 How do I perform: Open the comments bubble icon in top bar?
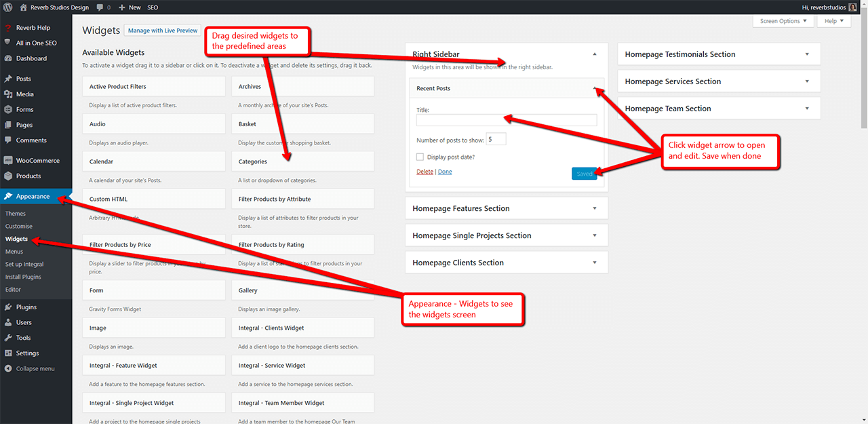coord(100,7)
